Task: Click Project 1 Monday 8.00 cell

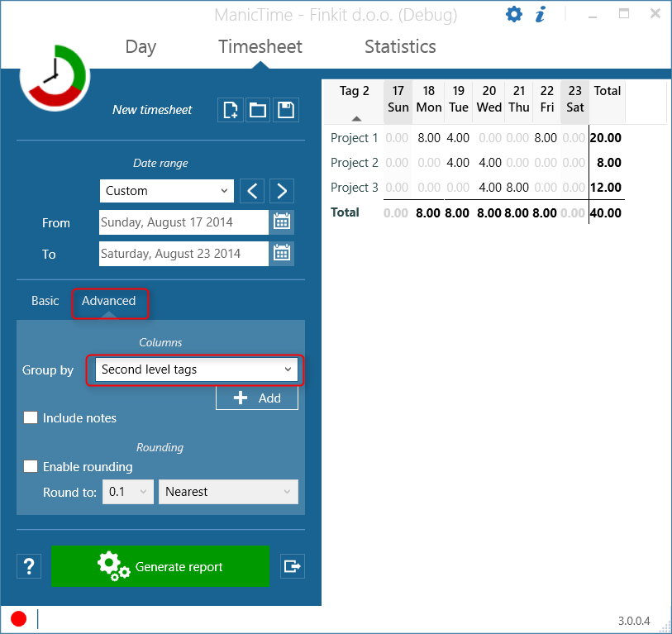Action: (429, 138)
